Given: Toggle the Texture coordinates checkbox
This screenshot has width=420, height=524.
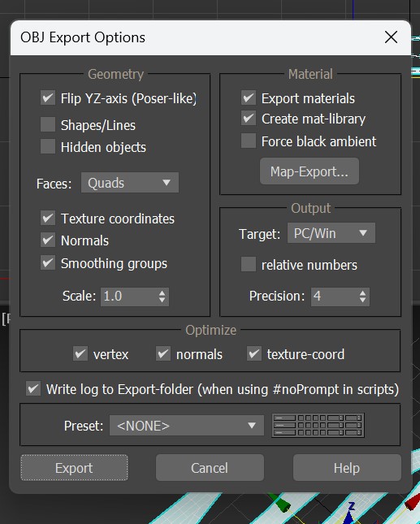Looking at the screenshot, I should point(48,218).
